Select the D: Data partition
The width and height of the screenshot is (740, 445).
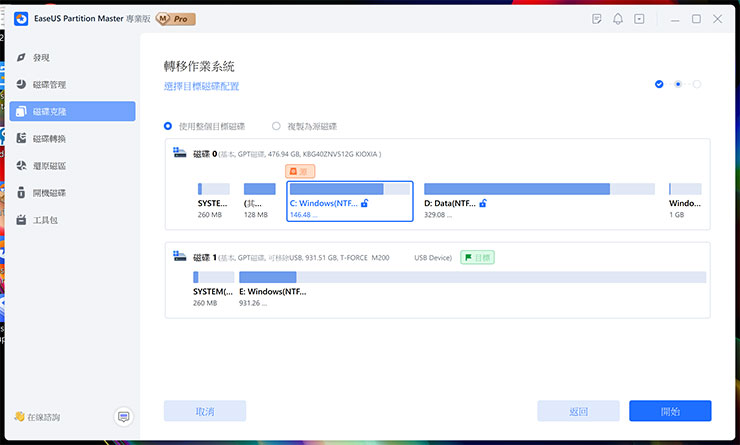539,201
